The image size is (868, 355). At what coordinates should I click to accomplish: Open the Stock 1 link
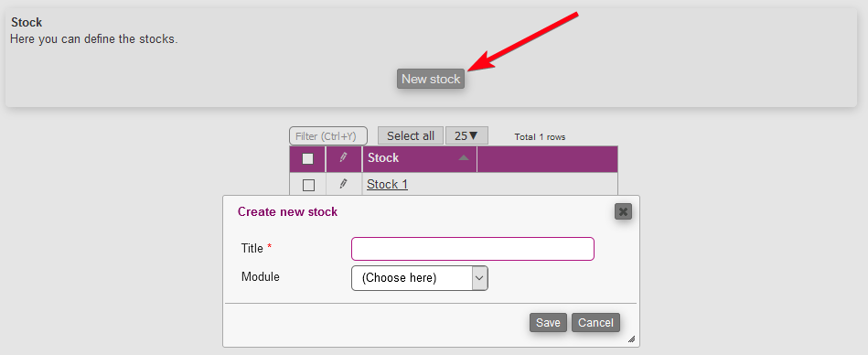click(388, 185)
